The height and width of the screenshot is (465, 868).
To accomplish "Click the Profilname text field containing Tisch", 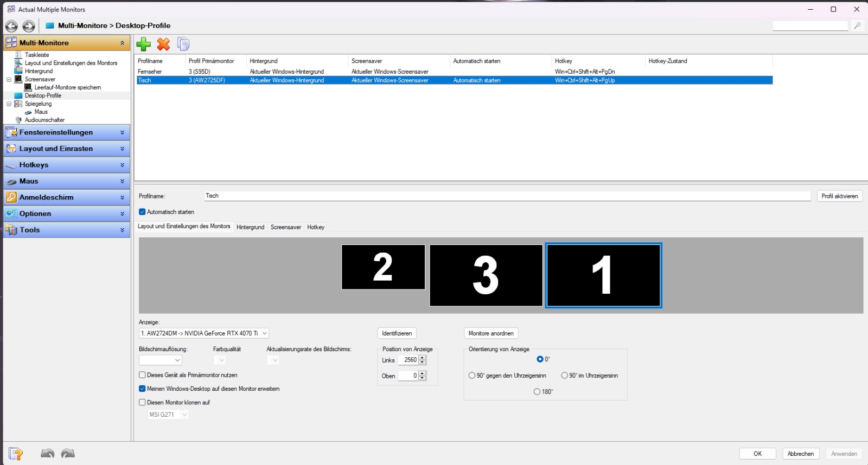I will pos(507,196).
